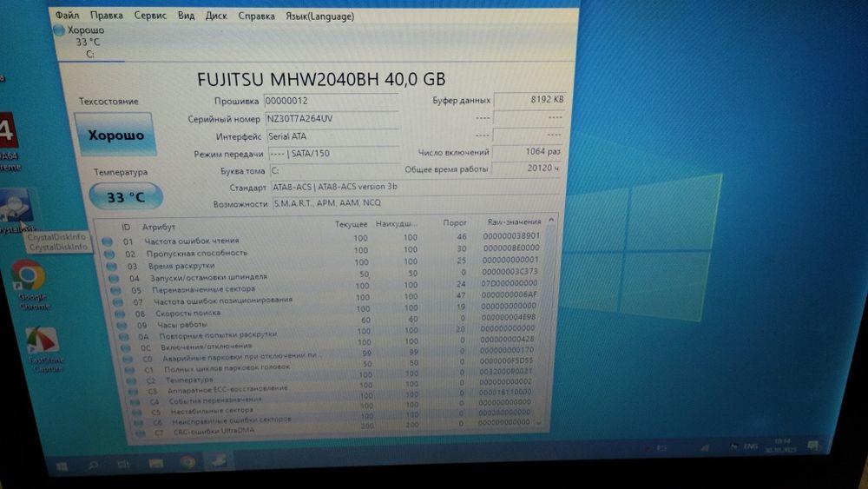Select row Пропускная способность
The height and width of the screenshot is (489, 868).
[323, 251]
